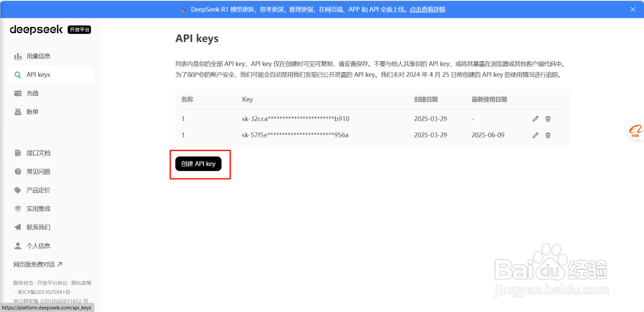Click the bar chart icon beside 用量信息
Viewport: 644px width, 312px height.
pos(18,56)
